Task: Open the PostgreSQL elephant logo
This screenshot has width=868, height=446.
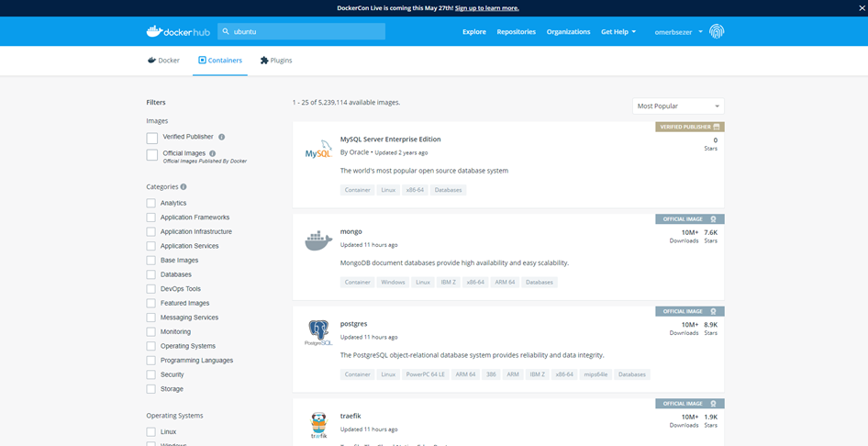Action: [x=319, y=333]
